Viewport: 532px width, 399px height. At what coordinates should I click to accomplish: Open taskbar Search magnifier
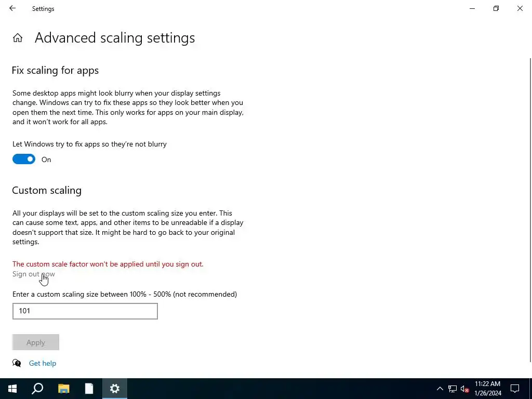[x=37, y=389]
